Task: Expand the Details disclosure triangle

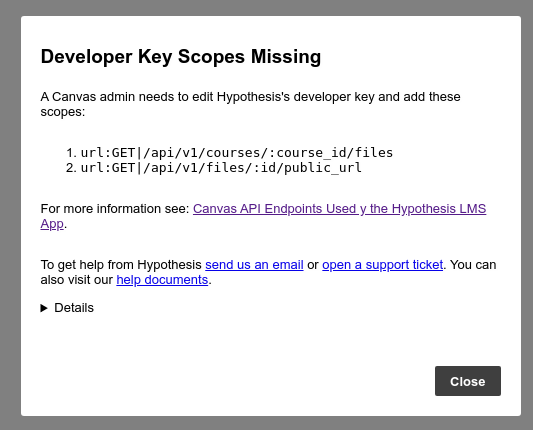Action: 44,308
